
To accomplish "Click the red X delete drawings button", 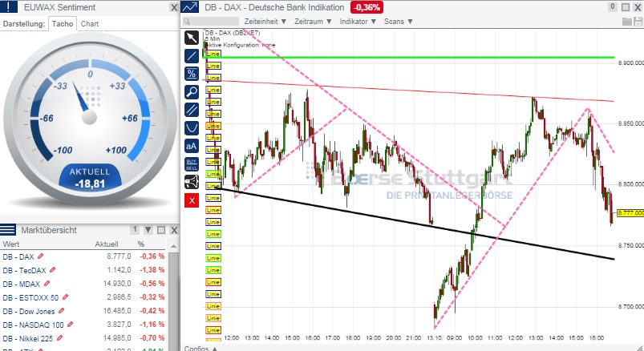I will coord(192,200).
